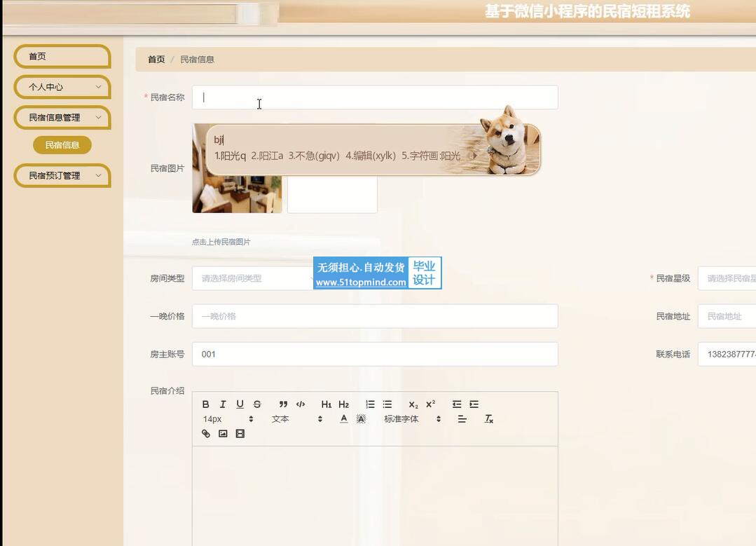Select 民宿信息 in the sidebar submenu
756x546 pixels.
62,145
